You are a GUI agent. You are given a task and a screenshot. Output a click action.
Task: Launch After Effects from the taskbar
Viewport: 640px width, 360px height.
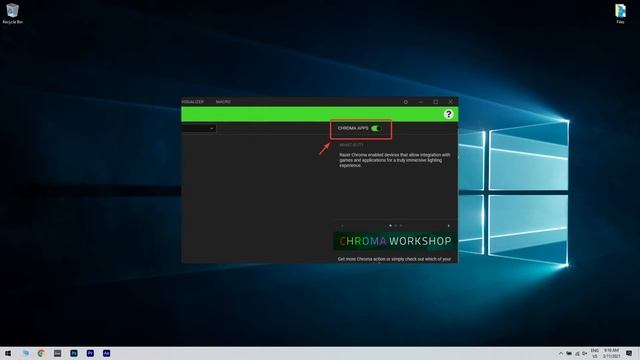(107, 353)
